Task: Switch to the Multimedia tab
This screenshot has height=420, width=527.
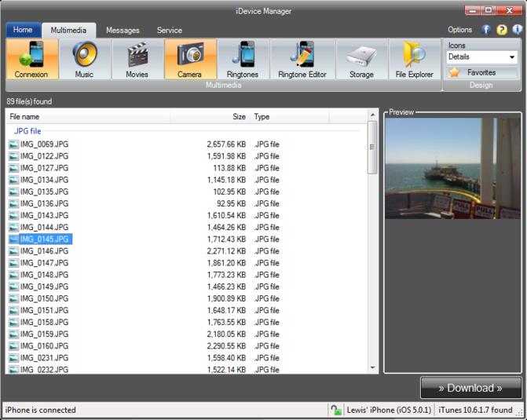Action: (x=68, y=31)
